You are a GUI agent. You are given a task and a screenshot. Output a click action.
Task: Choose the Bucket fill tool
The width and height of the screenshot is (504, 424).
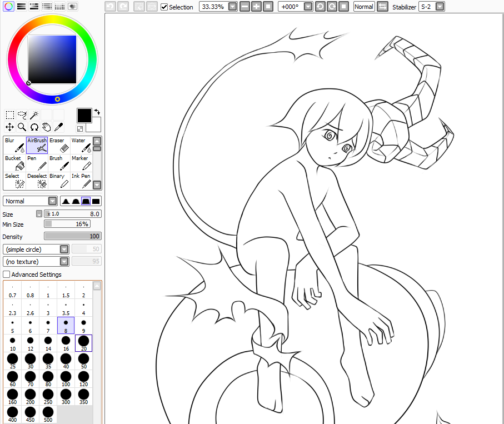pyautogui.click(x=15, y=163)
